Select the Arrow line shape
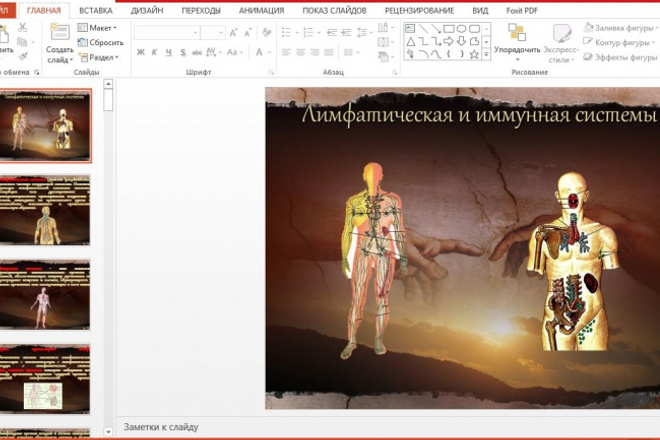660x440 pixels. tap(436, 29)
